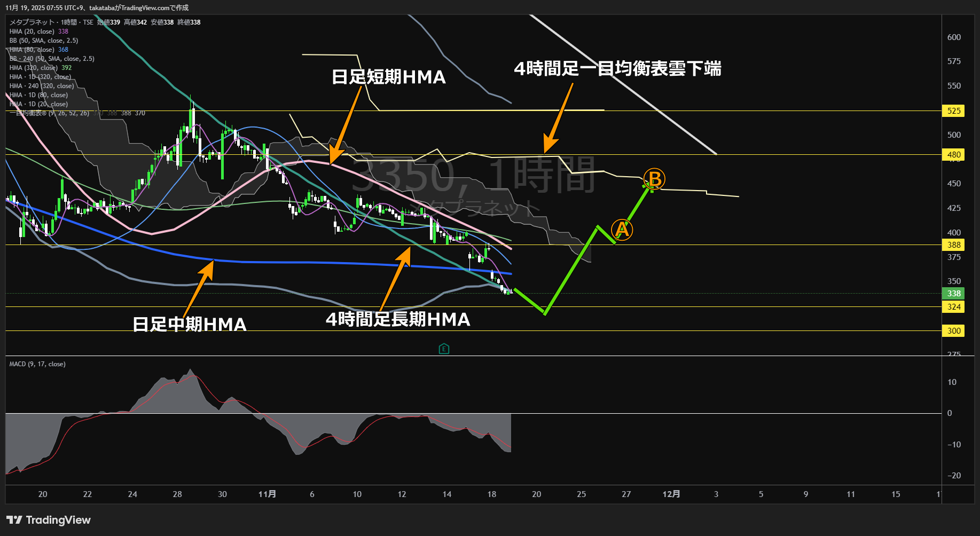Select the HMA (20, close) legend row
Screen dimensions: 980x536
(38, 31)
